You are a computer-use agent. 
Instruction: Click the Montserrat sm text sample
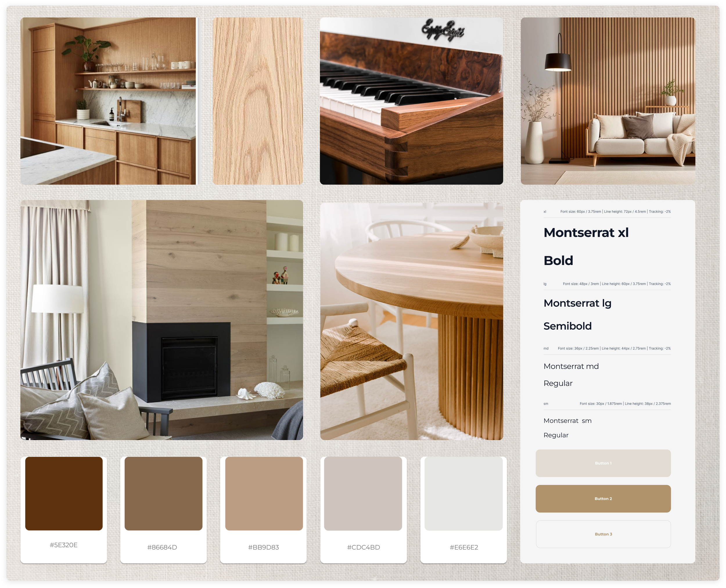567,421
